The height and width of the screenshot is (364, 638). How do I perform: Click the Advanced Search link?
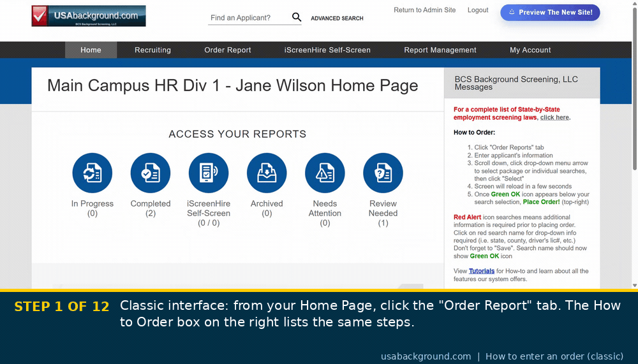337,18
